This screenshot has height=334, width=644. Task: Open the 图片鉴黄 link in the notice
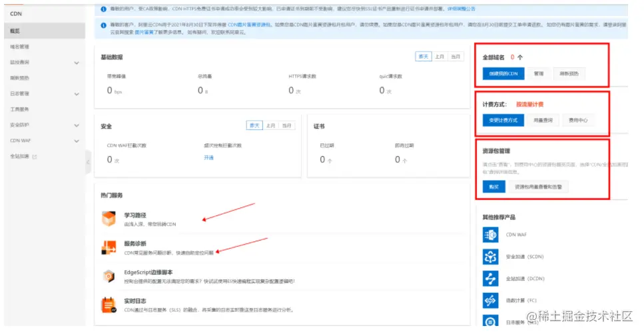pos(144,32)
